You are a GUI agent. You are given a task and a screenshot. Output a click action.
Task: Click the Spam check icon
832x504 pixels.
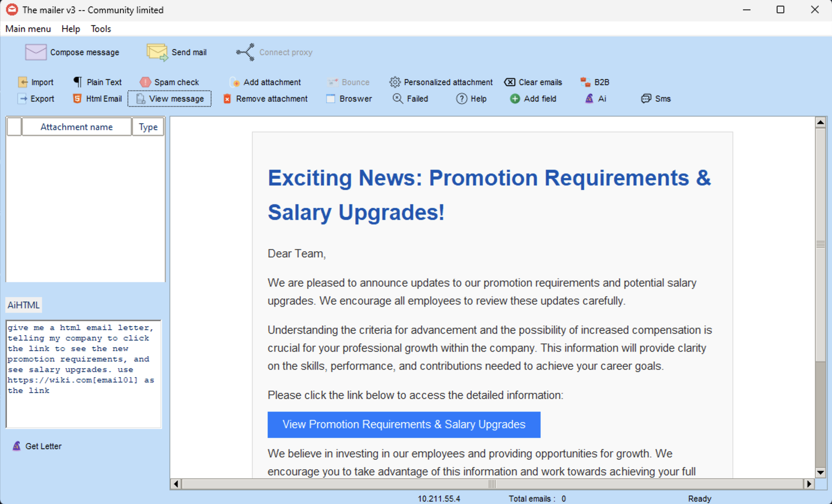(x=145, y=82)
